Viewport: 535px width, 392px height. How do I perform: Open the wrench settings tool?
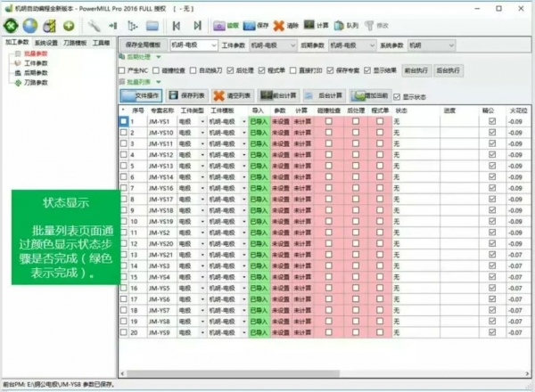[x=94, y=26]
